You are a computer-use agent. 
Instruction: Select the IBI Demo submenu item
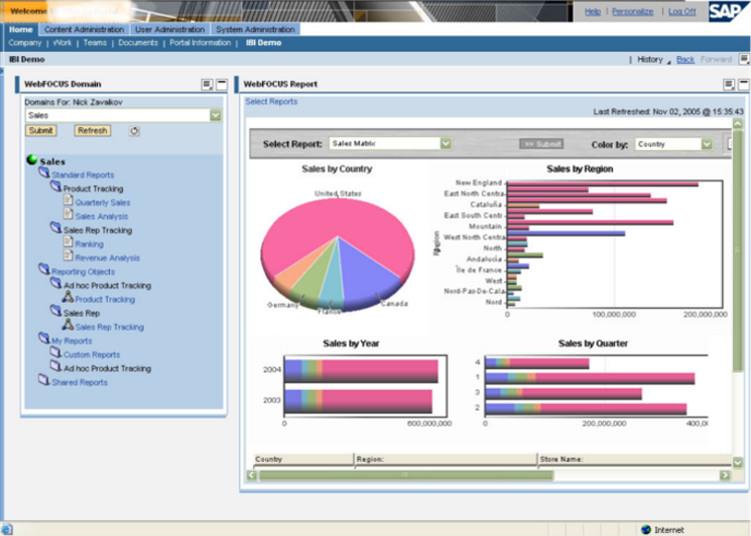263,43
